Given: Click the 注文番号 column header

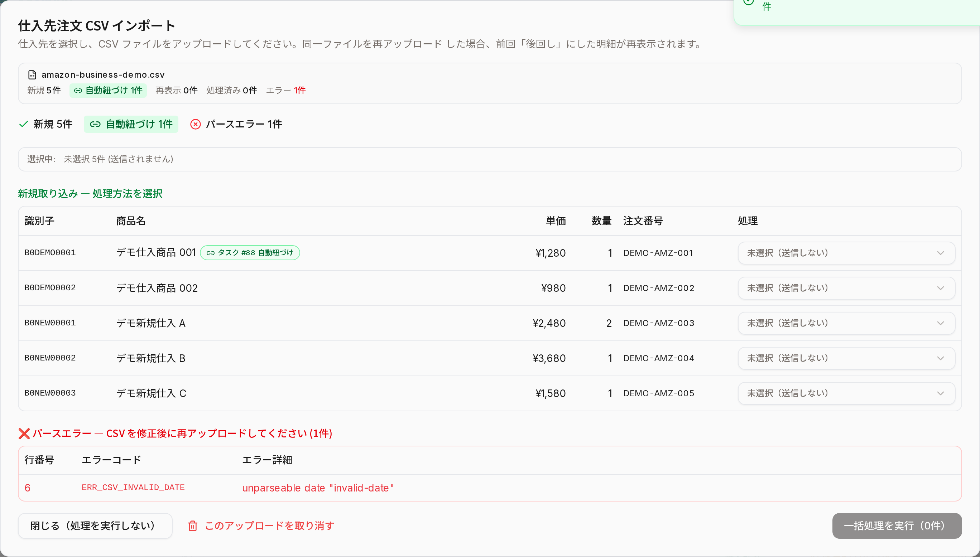Looking at the screenshot, I should [x=643, y=221].
